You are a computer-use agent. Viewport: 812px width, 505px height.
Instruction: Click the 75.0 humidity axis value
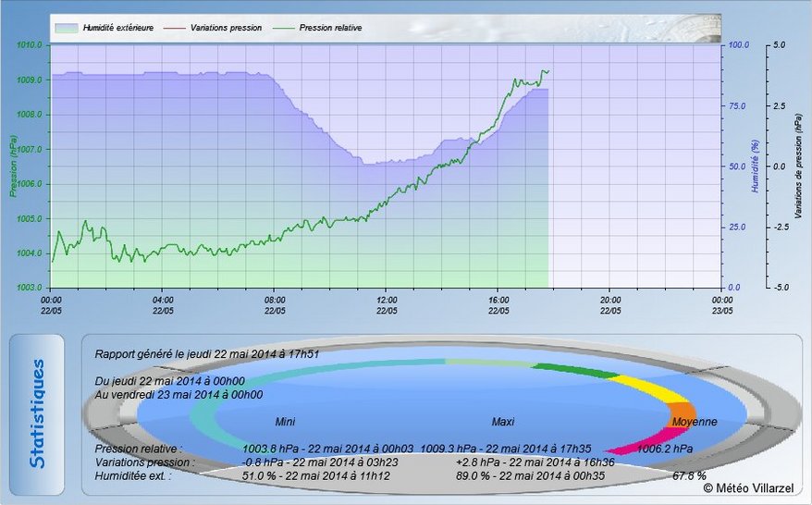737,106
